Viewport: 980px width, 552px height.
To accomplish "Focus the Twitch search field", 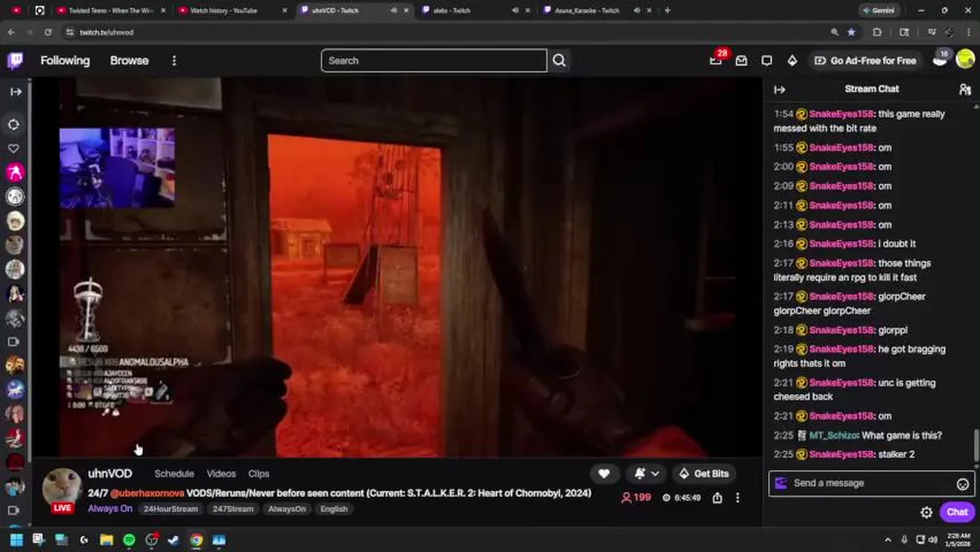I will tap(434, 61).
